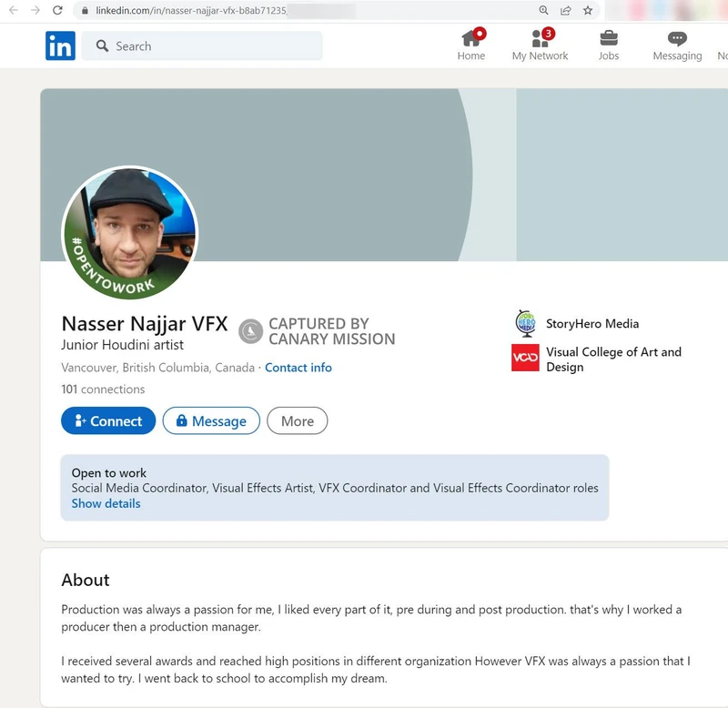Bookmark the page via the star icon

[585, 12]
